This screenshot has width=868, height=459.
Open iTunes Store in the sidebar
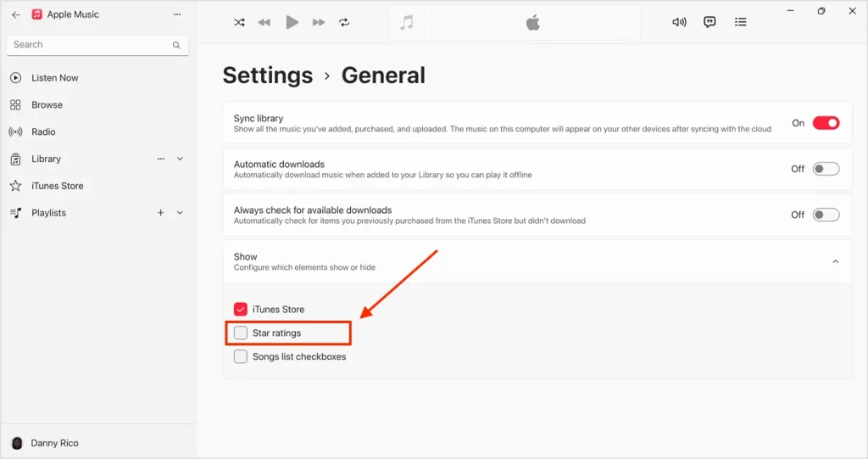(x=57, y=186)
